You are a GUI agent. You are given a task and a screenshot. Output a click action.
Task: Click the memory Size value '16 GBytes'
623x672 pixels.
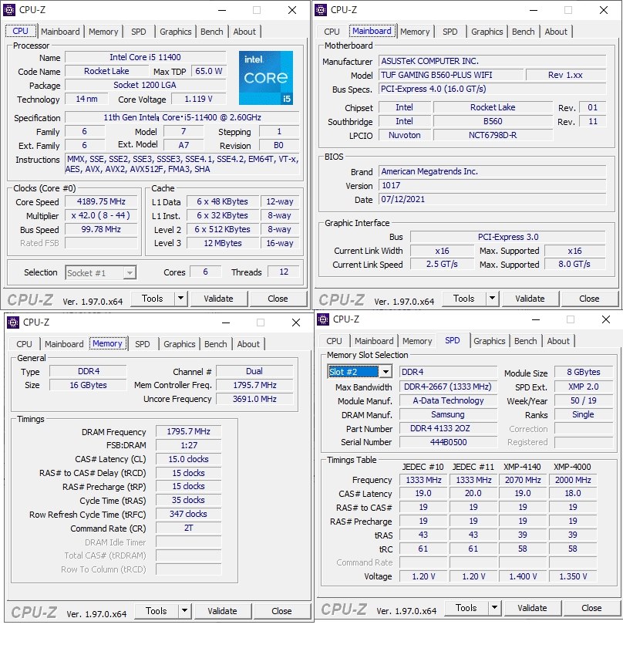(x=88, y=385)
